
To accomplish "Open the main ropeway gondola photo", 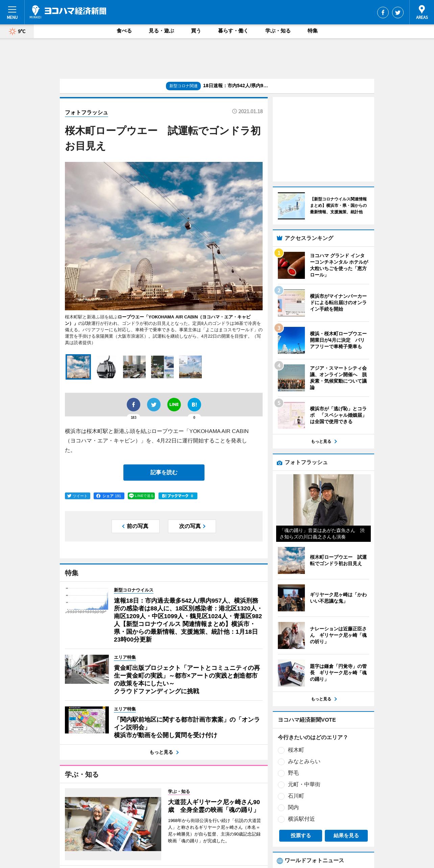I will click(164, 236).
